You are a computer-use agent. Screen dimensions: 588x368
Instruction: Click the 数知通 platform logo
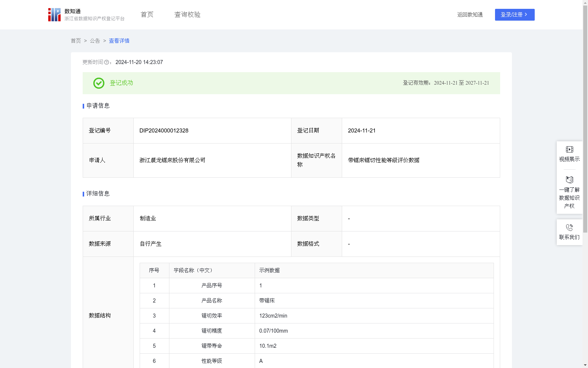86,15
